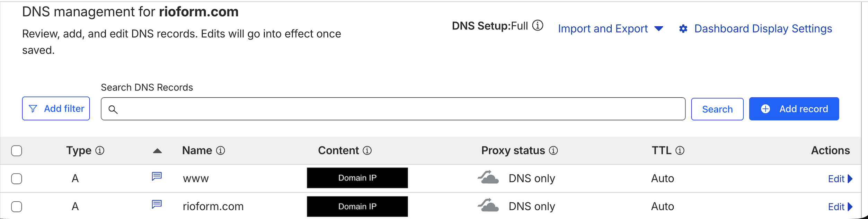Click the sort arrow in the table header
Image resolution: width=868 pixels, height=219 pixels.
158,151
